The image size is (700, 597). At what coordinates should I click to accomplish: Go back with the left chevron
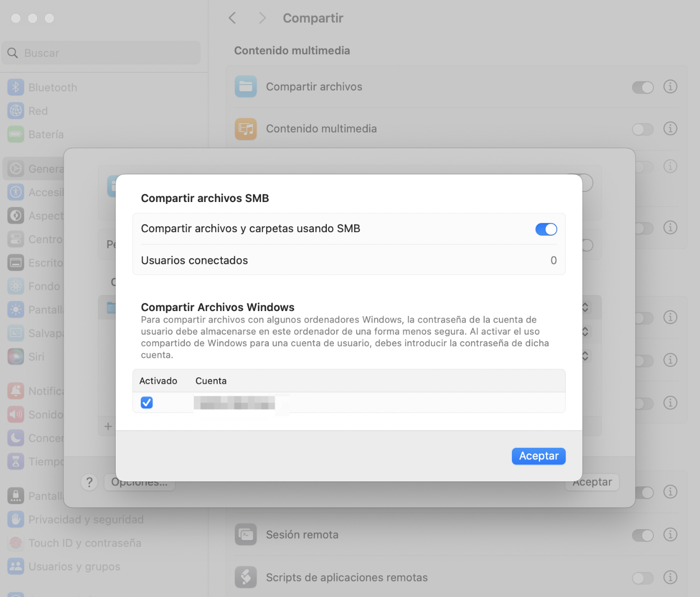[x=232, y=18]
